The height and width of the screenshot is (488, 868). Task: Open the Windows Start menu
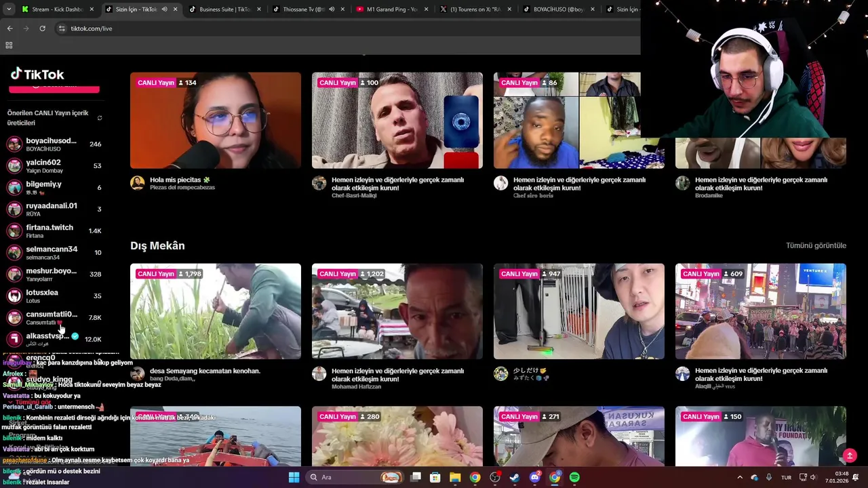click(294, 477)
